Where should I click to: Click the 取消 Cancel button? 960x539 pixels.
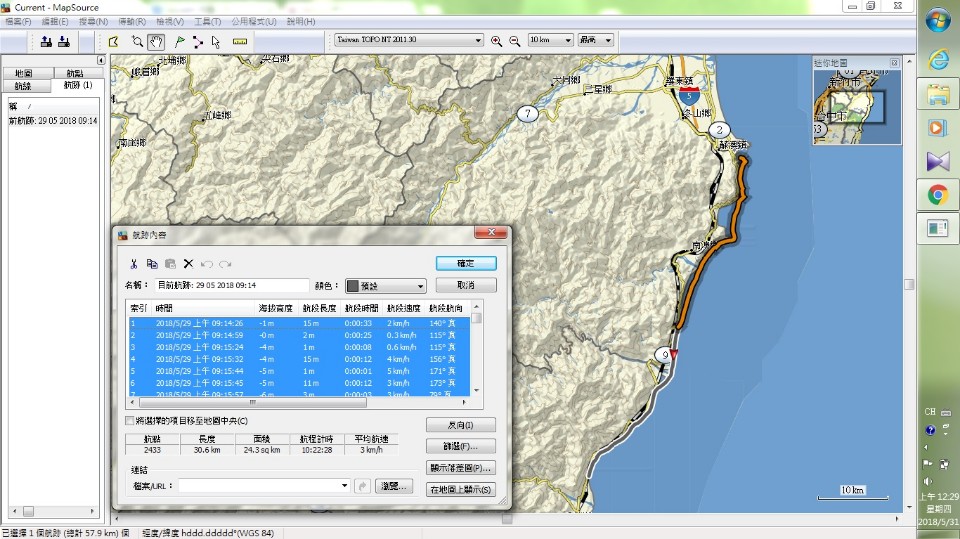[466, 285]
